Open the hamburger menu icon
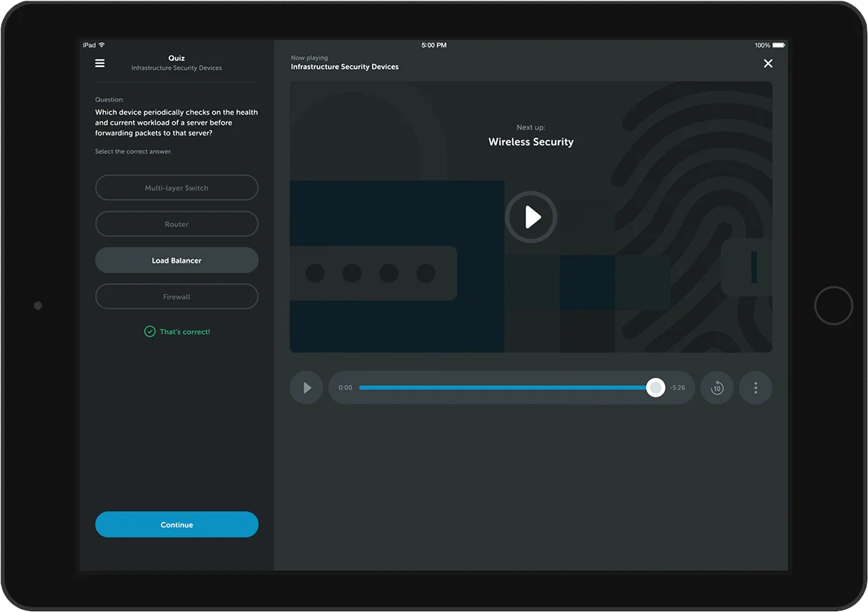The height and width of the screenshot is (612, 868). 100,63
